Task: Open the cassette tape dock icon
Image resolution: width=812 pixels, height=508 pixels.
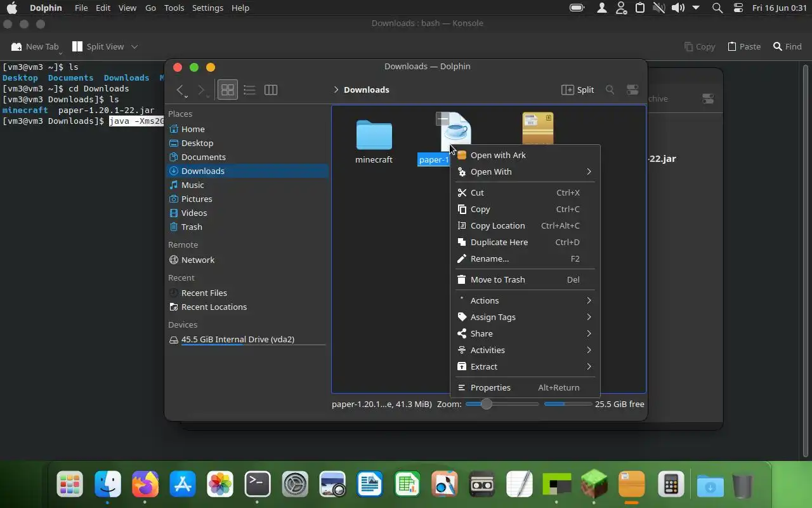Action: click(482, 485)
